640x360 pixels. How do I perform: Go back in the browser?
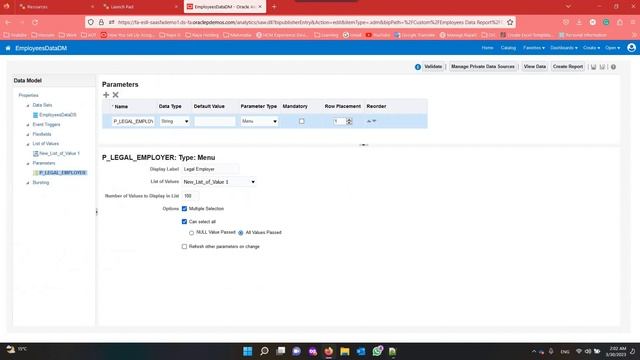pos(9,22)
